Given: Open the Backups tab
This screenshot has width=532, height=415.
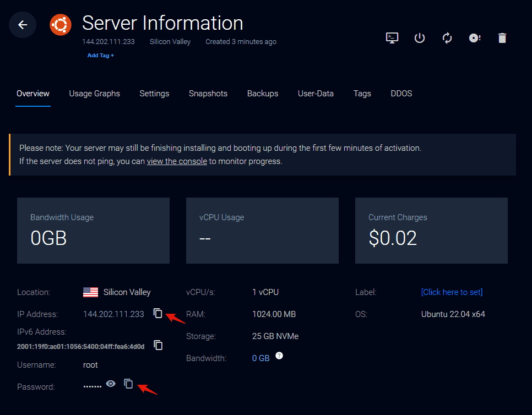Looking at the screenshot, I should [262, 94].
